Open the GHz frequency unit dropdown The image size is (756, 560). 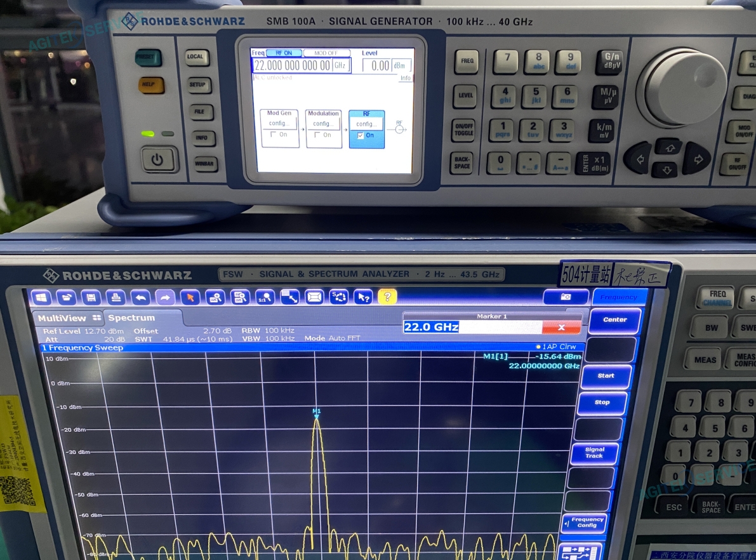click(341, 65)
